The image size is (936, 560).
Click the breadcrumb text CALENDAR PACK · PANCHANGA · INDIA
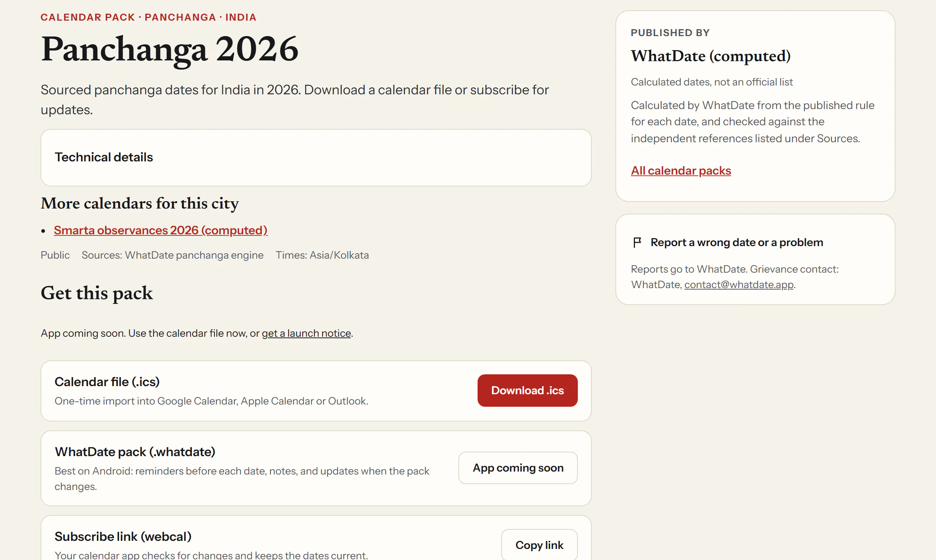point(149,17)
